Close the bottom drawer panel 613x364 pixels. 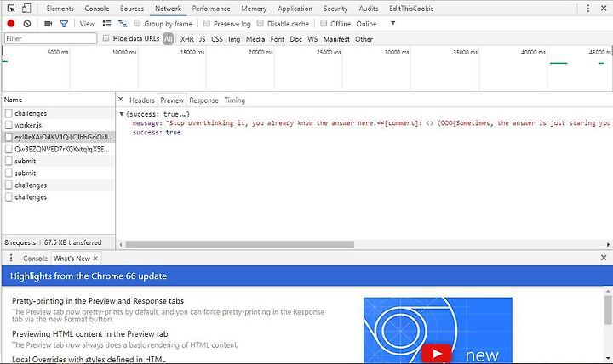point(604,258)
